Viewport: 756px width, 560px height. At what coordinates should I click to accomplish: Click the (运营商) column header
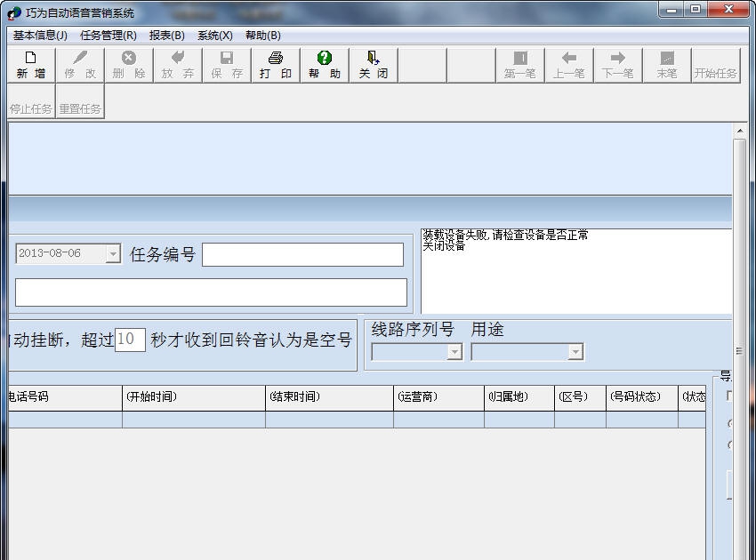pos(438,397)
